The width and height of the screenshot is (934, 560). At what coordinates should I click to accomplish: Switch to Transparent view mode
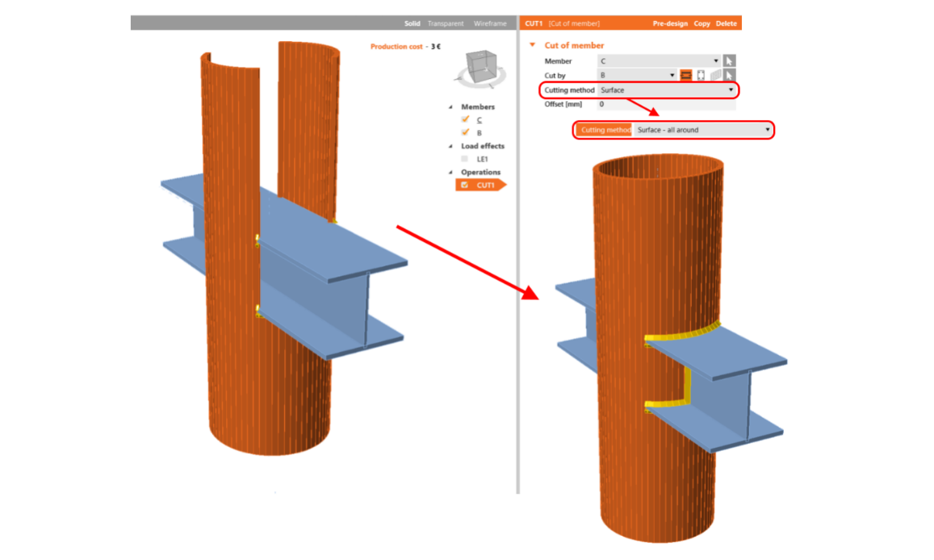(446, 23)
